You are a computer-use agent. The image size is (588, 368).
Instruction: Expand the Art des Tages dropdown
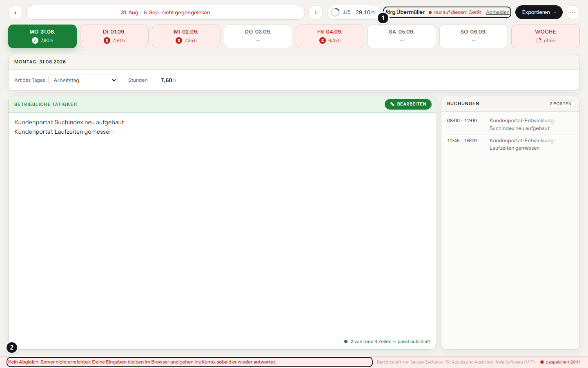pyautogui.click(x=83, y=80)
